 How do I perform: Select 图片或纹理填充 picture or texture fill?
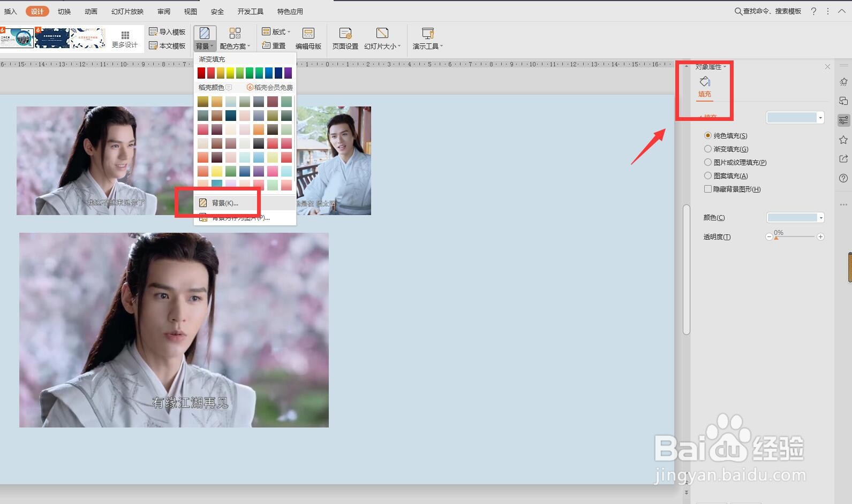tap(735, 163)
